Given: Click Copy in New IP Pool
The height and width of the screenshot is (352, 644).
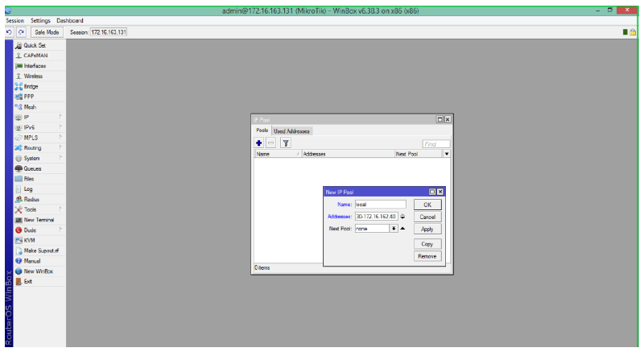Looking at the screenshot, I should 427,244.
